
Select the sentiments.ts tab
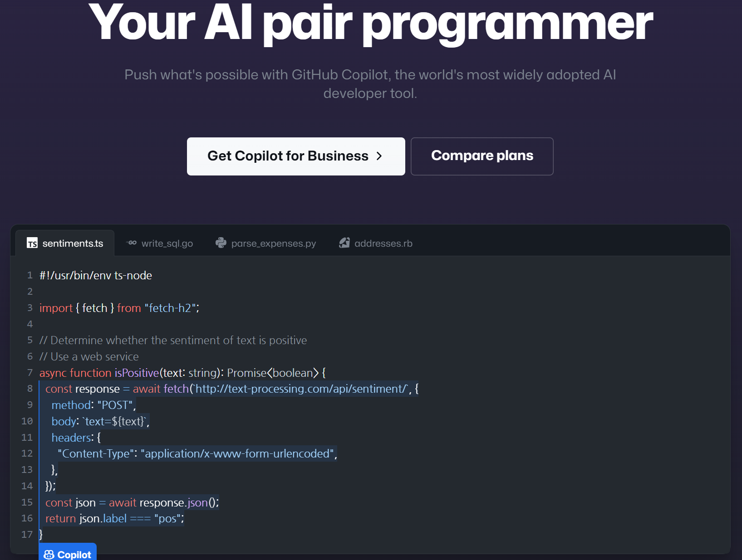point(65,243)
